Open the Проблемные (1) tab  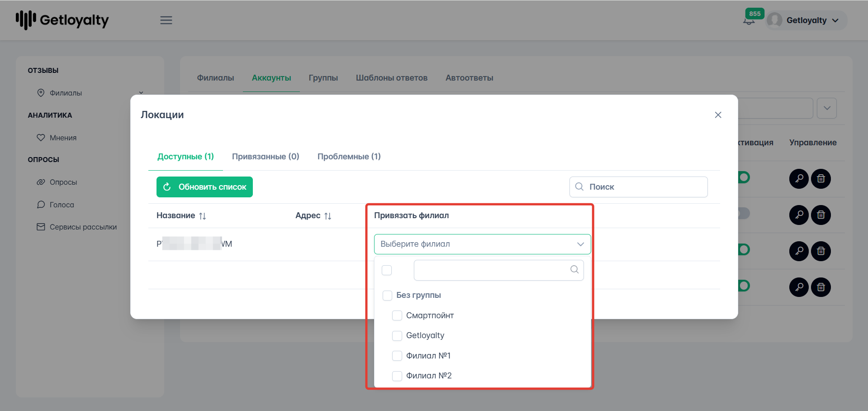point(349,157)
